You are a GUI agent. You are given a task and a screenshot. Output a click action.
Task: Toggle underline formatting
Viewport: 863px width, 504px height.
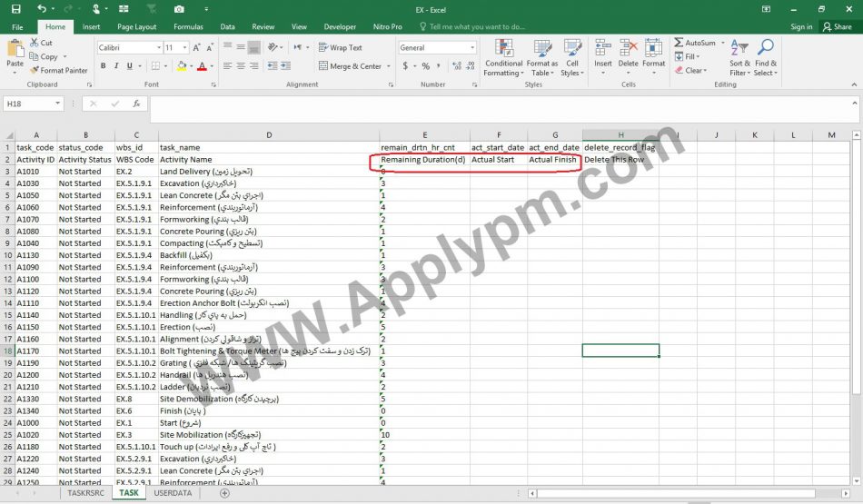(x=129, y=66)
